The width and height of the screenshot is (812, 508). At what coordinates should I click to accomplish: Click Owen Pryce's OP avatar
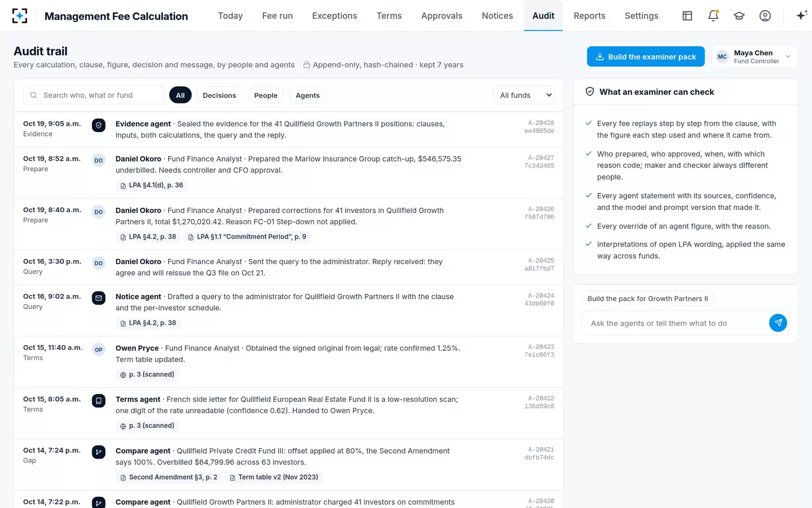coord(99,349)
